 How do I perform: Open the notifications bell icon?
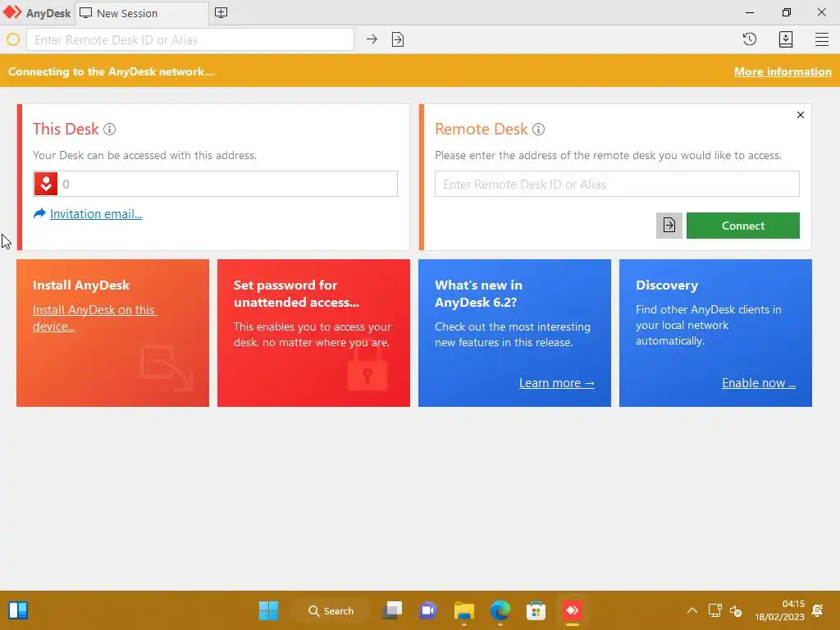[x=818, y=610]
